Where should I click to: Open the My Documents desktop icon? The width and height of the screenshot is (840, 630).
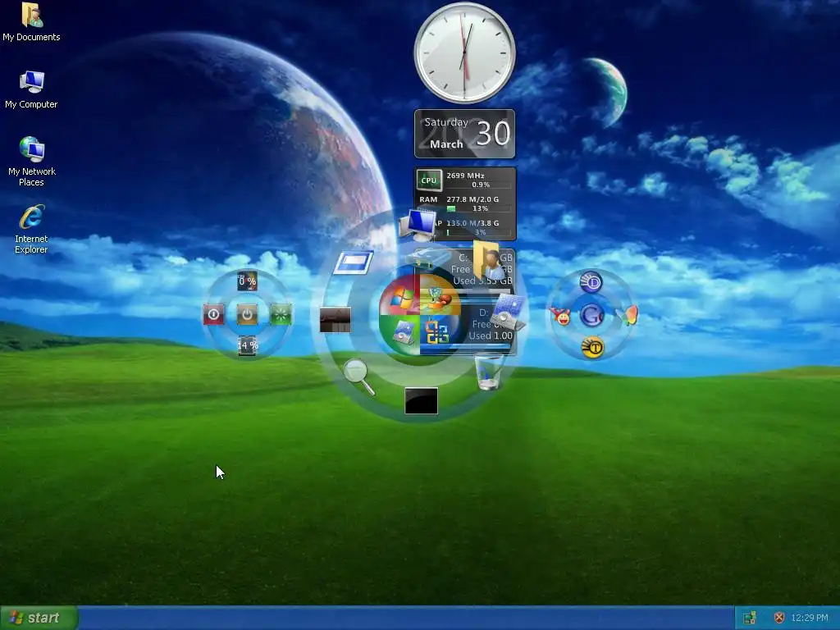click(x=31, y=22)
